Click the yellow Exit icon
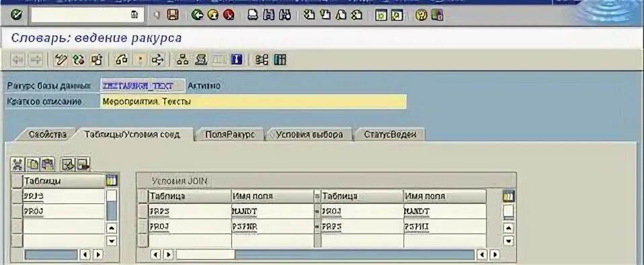Screen dimensions: 644x265 tap(212, 15)
